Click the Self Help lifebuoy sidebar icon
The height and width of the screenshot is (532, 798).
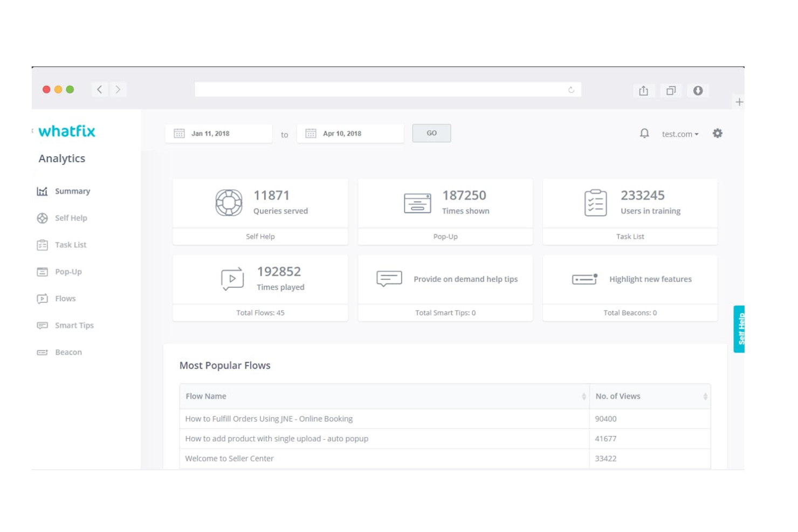42,218
